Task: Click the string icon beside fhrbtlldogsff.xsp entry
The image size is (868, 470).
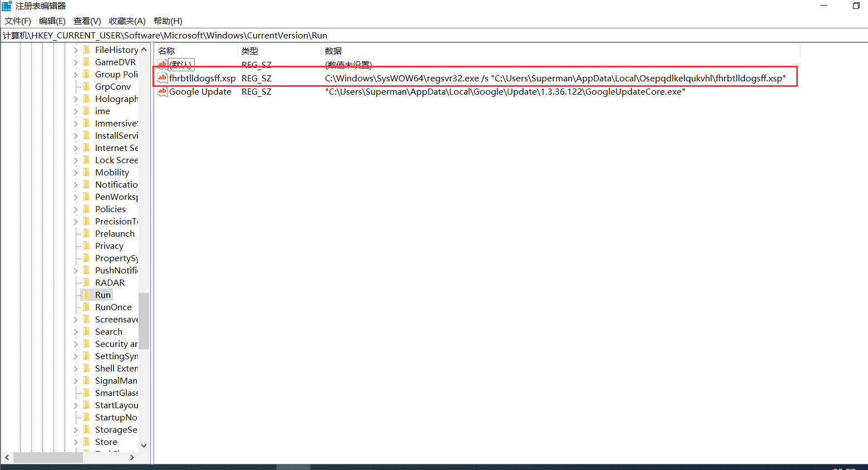Action: [162, 78]
